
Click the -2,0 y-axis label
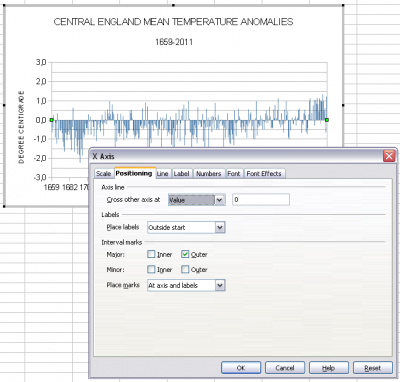[x=40, y=158]
